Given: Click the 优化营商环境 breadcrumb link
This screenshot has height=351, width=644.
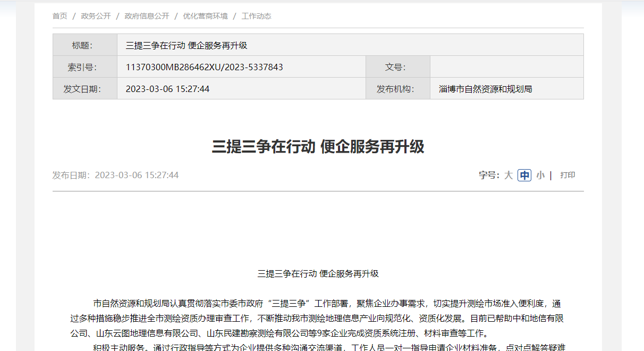Looking at the screenshot, I should click(x=205, y=16).
